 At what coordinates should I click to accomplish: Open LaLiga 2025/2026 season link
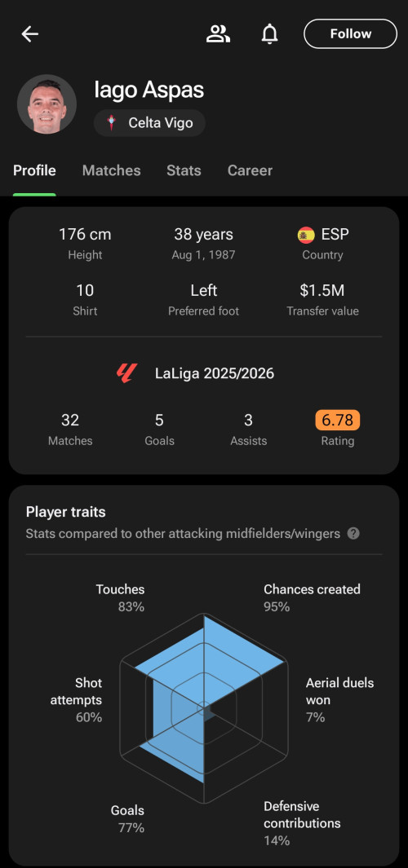(x=215, y=373)
